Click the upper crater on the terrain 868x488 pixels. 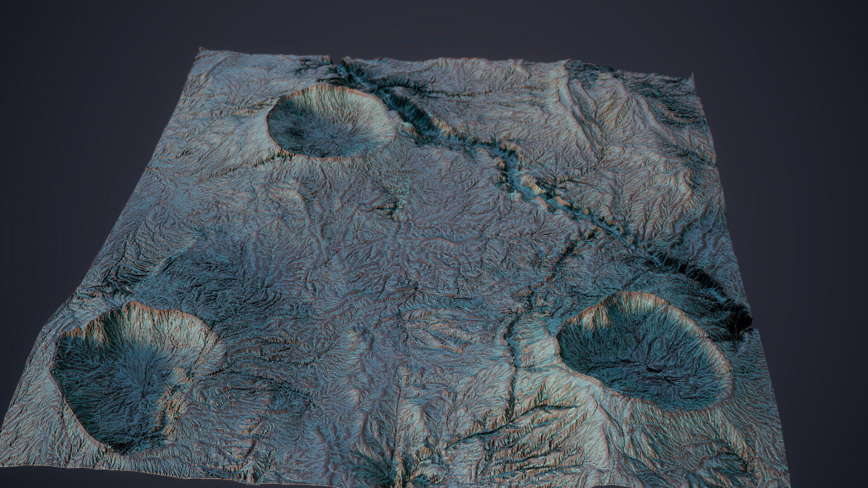(331, 121)
